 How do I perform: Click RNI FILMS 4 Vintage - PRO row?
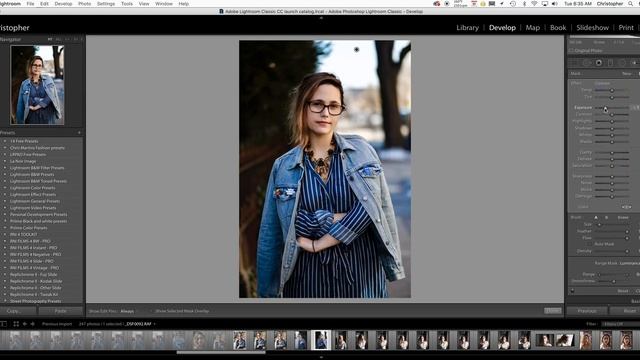pos(35,268)
